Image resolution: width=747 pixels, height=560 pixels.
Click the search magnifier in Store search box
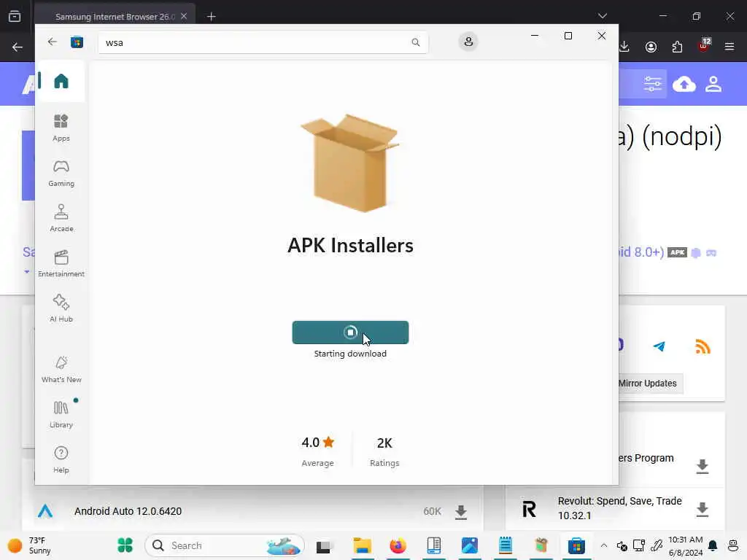415,42
